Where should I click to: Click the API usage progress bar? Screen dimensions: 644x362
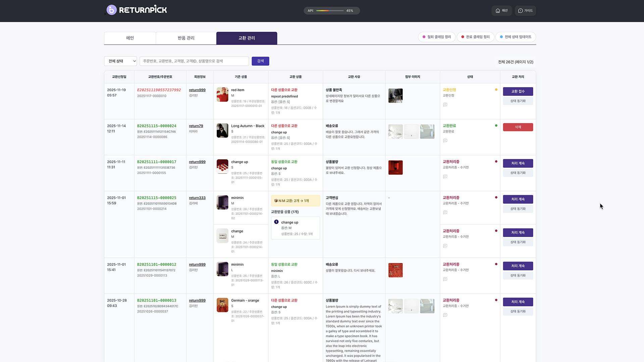pyautogui.click(x=329, y=11)
